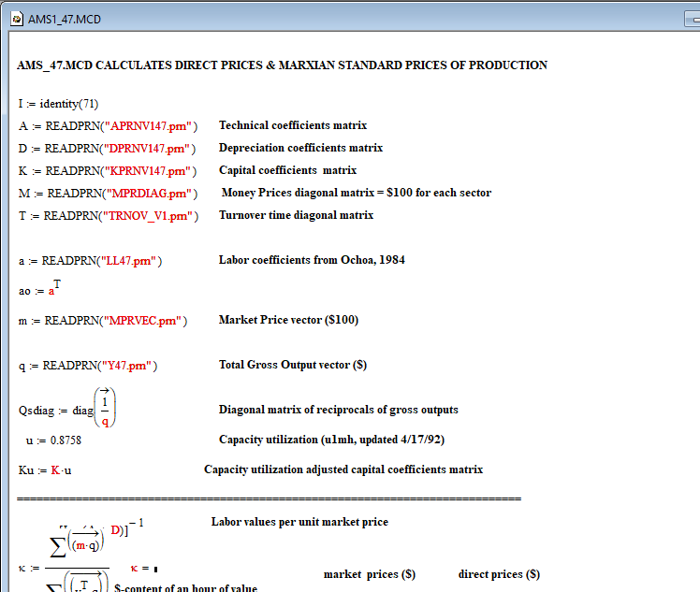Viewport: 700px width, 592px height.
Task: Click the q := READPRN("Y47.prn") expression
Action: 88,366
